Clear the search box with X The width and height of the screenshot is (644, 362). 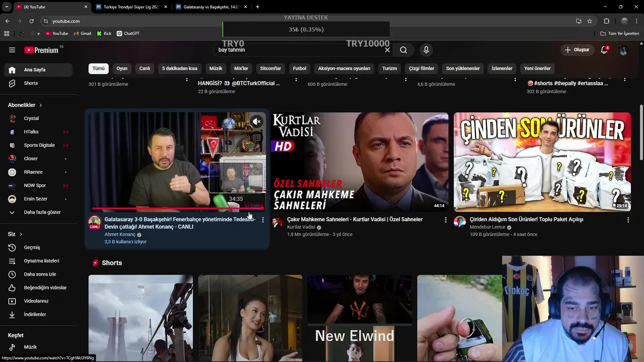tap(387, 50)
